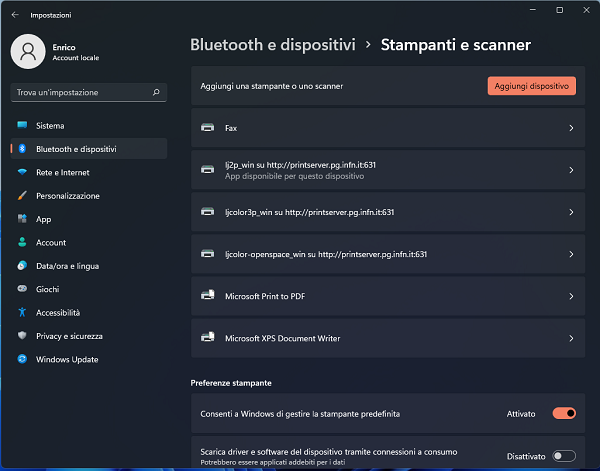Click the search magnifier icon
Image resolution: width=600 pixels, height=471 pixels.
156,92
